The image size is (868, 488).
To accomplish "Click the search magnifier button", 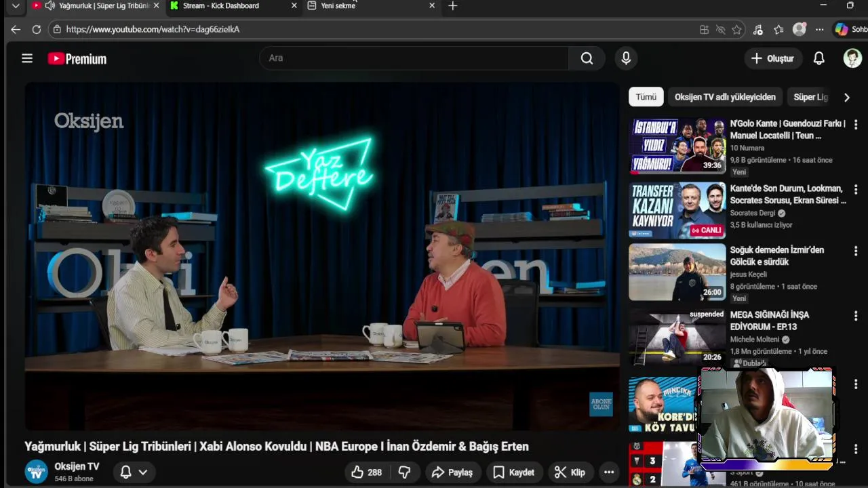I will (587, 58).
